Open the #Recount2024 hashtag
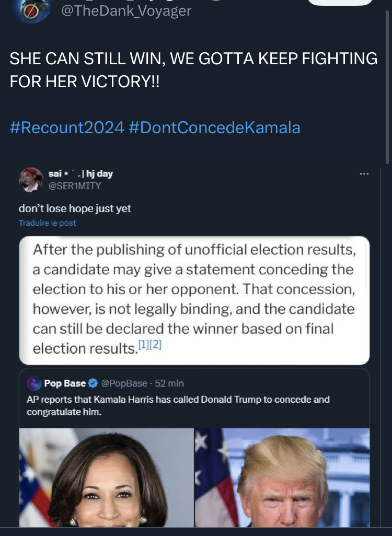This screenshot has height=536, width=392. point(67,127)
